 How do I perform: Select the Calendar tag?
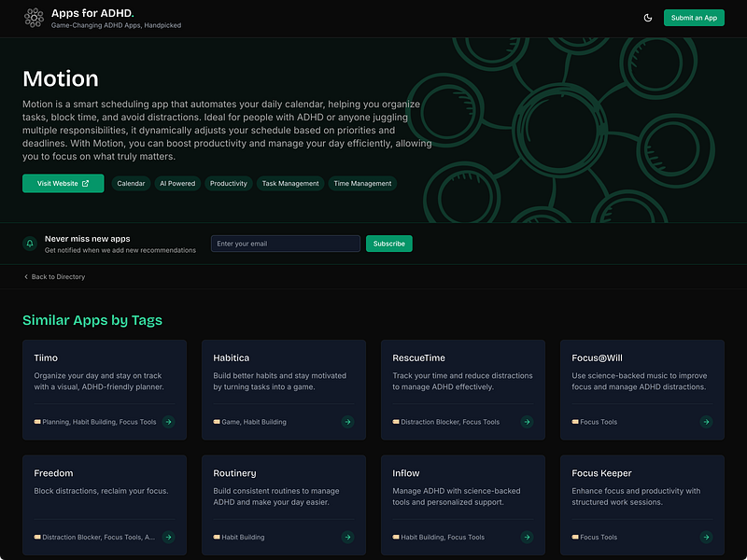click(x=131, y=183)
